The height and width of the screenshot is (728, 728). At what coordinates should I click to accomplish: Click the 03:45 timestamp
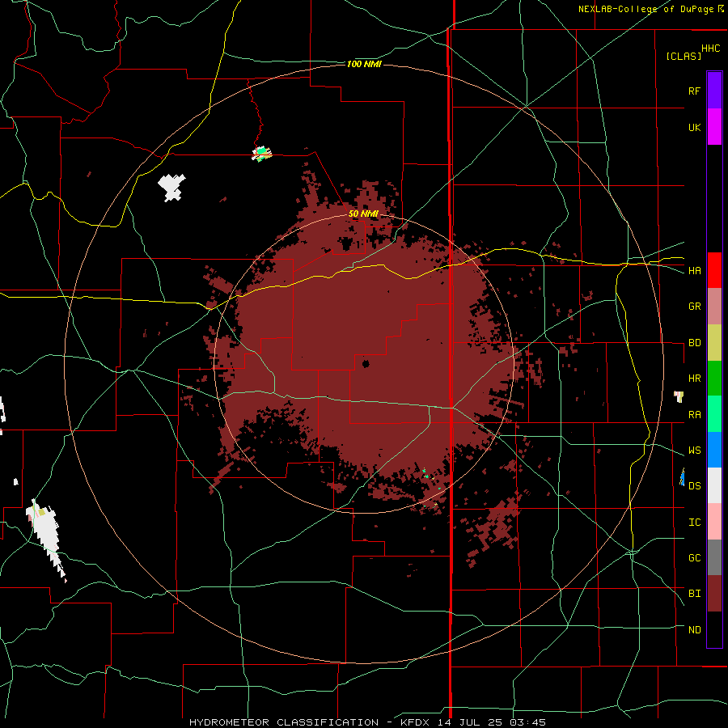click(x=527, y=722)
